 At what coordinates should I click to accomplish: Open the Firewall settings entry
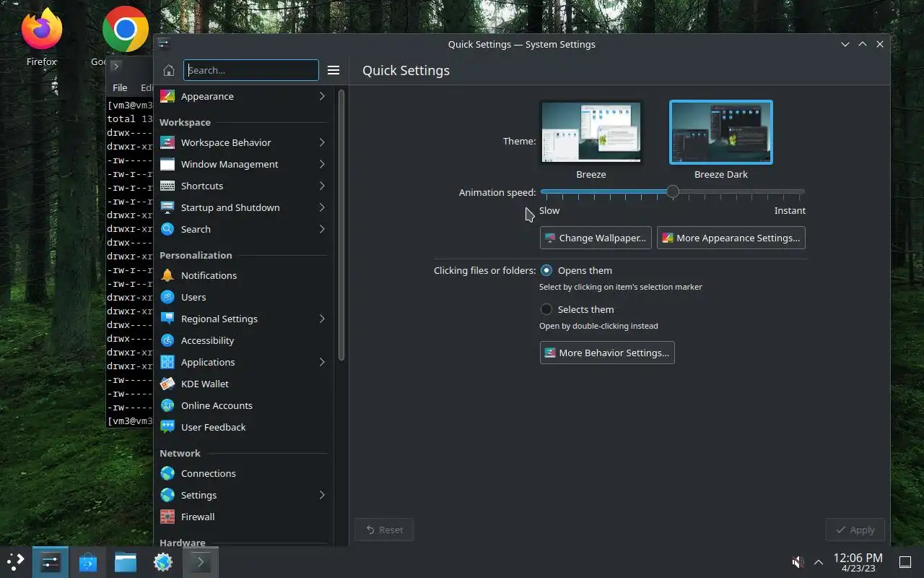pyautogui.click(x=243, y=517)
